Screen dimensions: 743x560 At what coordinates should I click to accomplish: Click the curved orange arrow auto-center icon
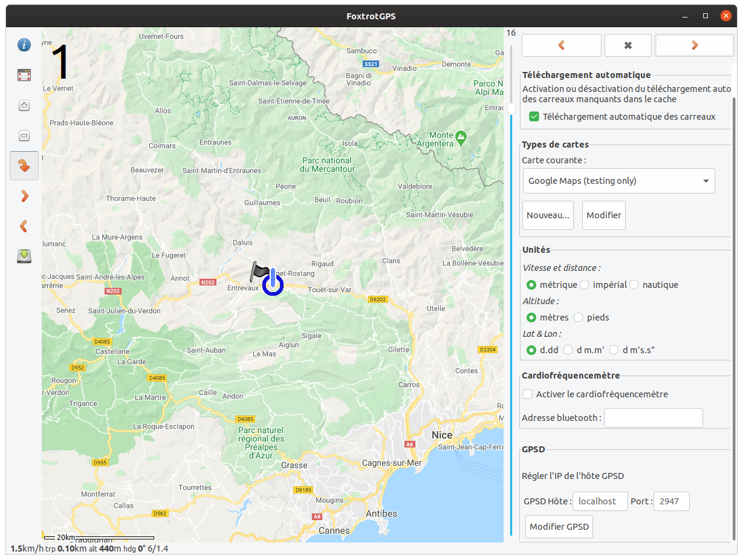[24, 166]
